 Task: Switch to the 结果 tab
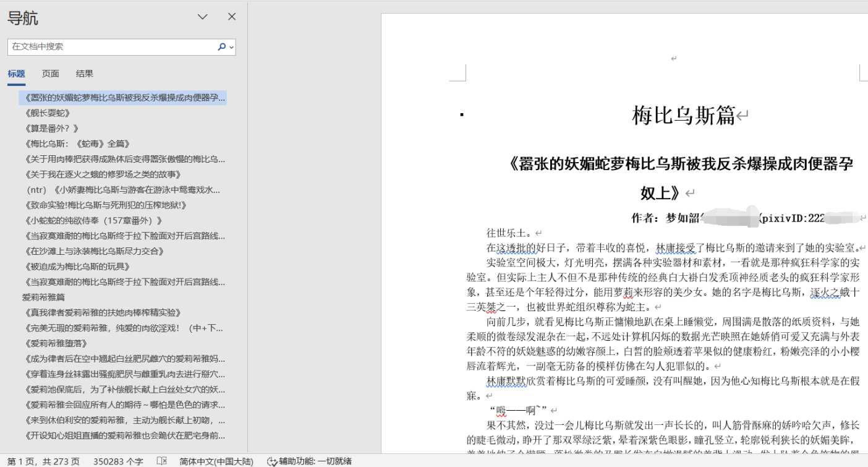coord(84,74)
